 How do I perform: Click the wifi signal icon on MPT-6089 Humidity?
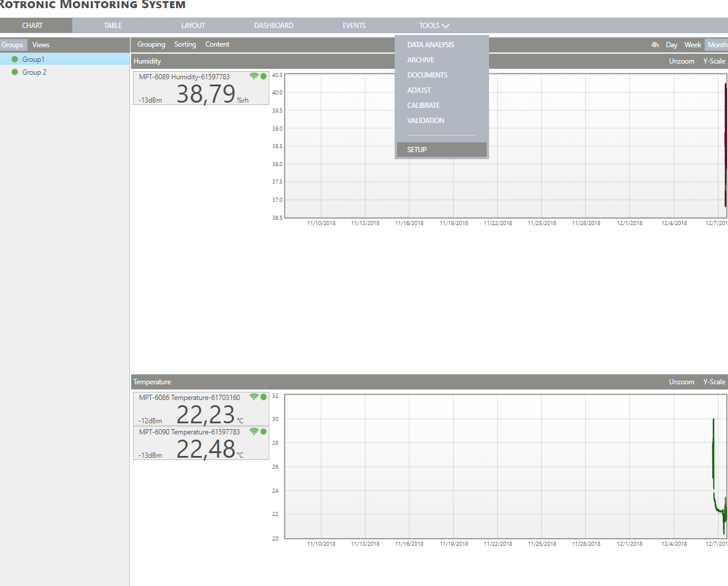point(254,76)
